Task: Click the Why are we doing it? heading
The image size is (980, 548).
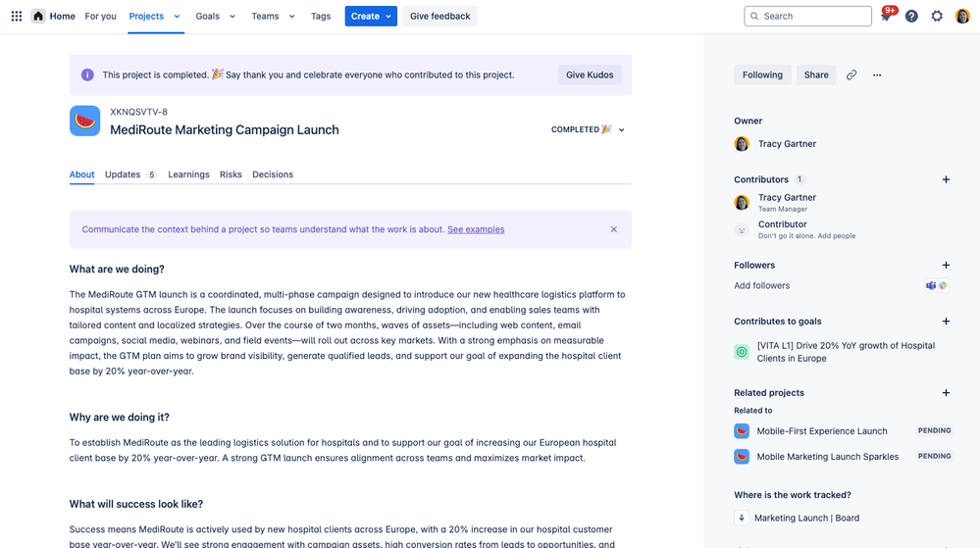Action: [120, 418]
